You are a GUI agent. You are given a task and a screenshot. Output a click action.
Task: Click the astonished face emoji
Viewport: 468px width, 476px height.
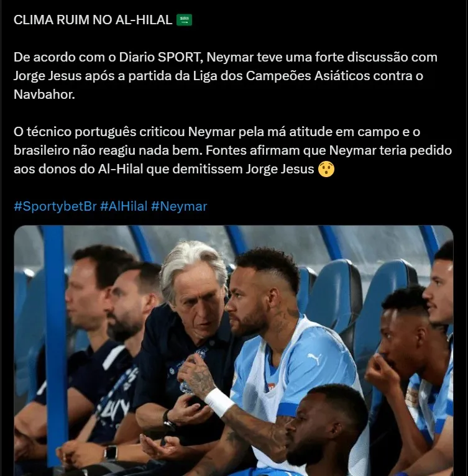click(x=326, y=169)
